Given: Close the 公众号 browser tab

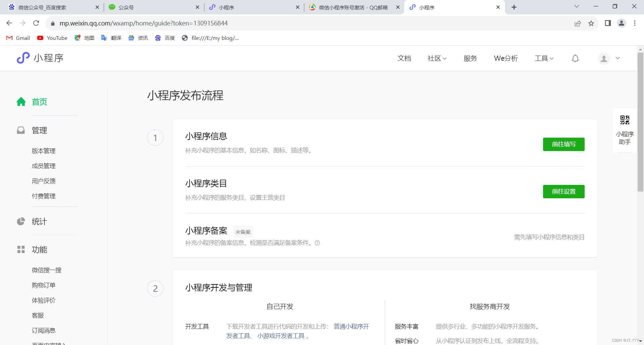Looking at the screenshot, I should coord(197,7).
